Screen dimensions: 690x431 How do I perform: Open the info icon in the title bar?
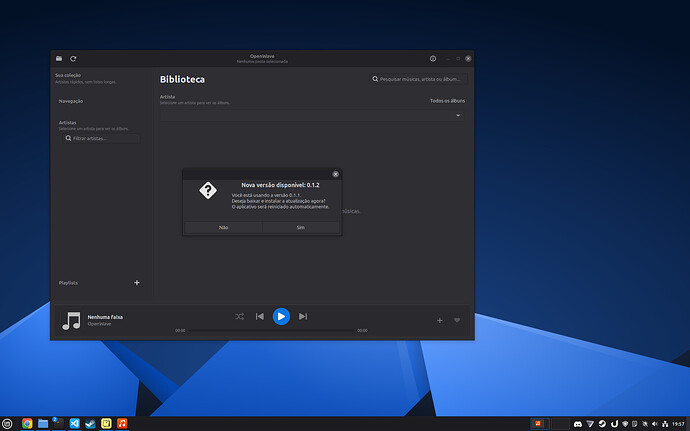(x=433, y=59)
